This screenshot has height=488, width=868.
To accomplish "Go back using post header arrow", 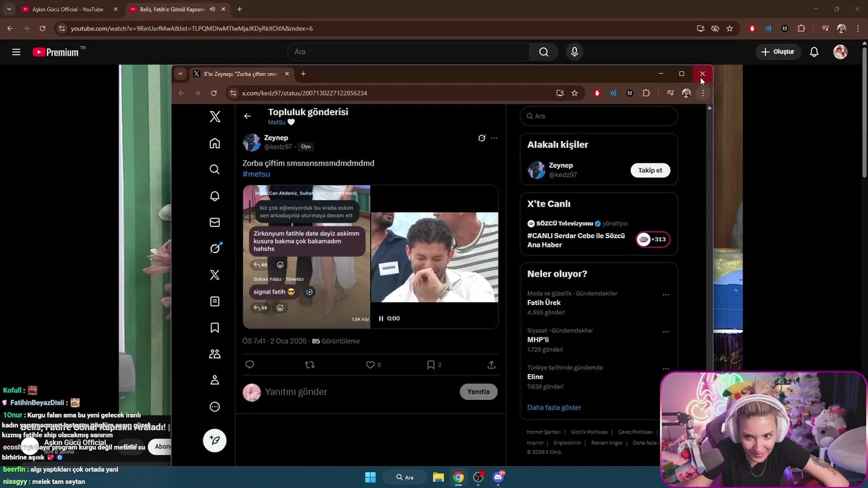I will [248, 116].
